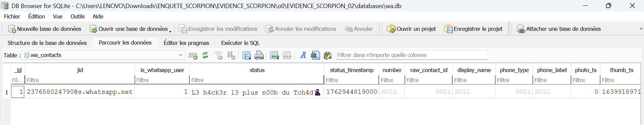Image resolution: width=644 pixels, height=125 pixels.
Task: Click the insert new record icon
Action: click(x=193, y=55)
